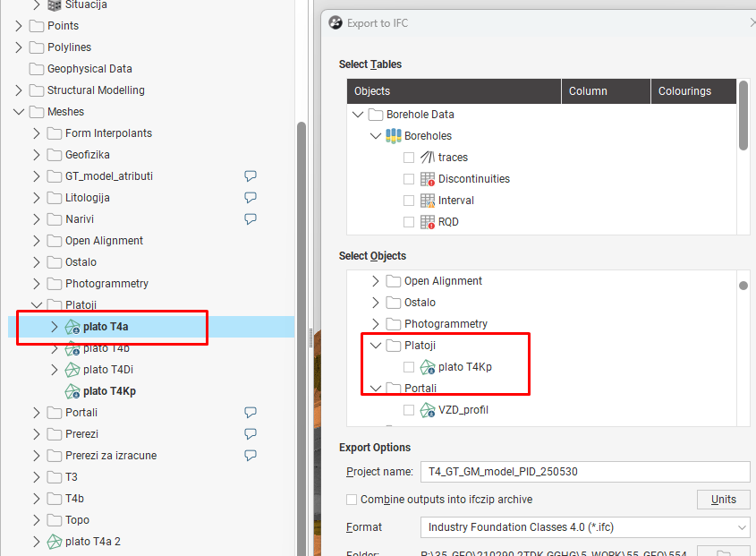Viewport: 756px width, 556px height.
Task: Click the Situacija icon in project tree
Action: (x=55, y=4)
